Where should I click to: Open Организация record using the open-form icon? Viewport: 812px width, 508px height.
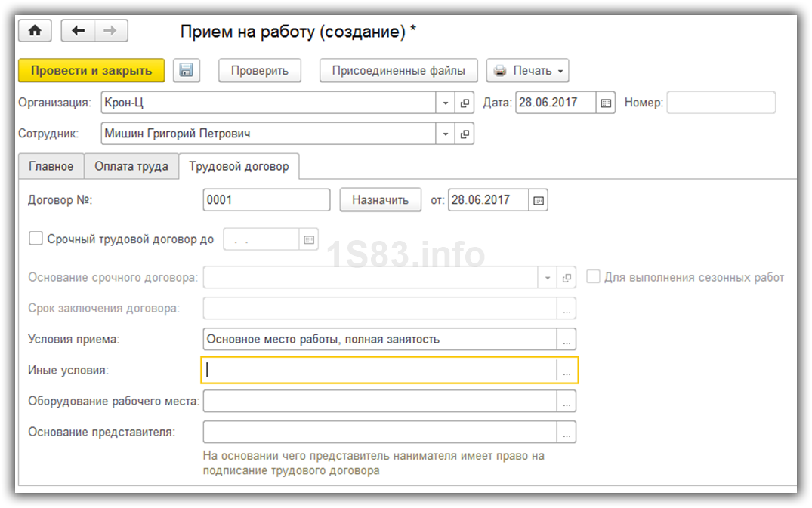pyautogui.click(x=465, y=103)
